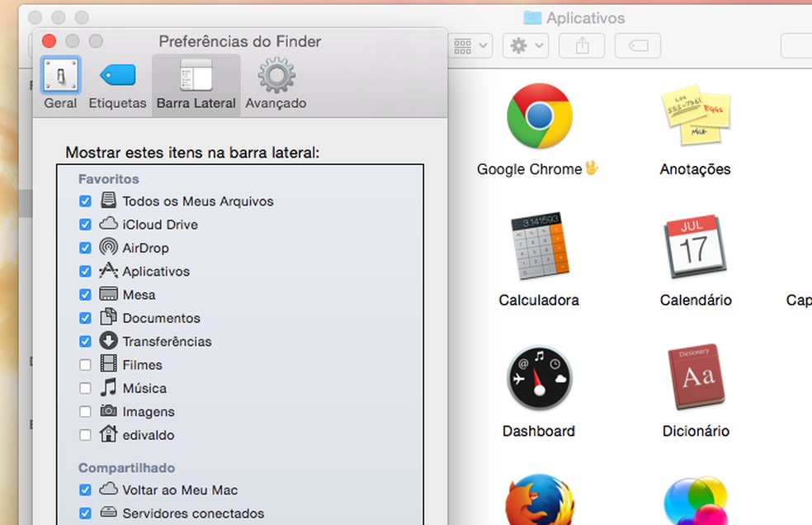812x525 pixels.
Task: Click the Google Chrome app icon
Action: pos(539,116)
